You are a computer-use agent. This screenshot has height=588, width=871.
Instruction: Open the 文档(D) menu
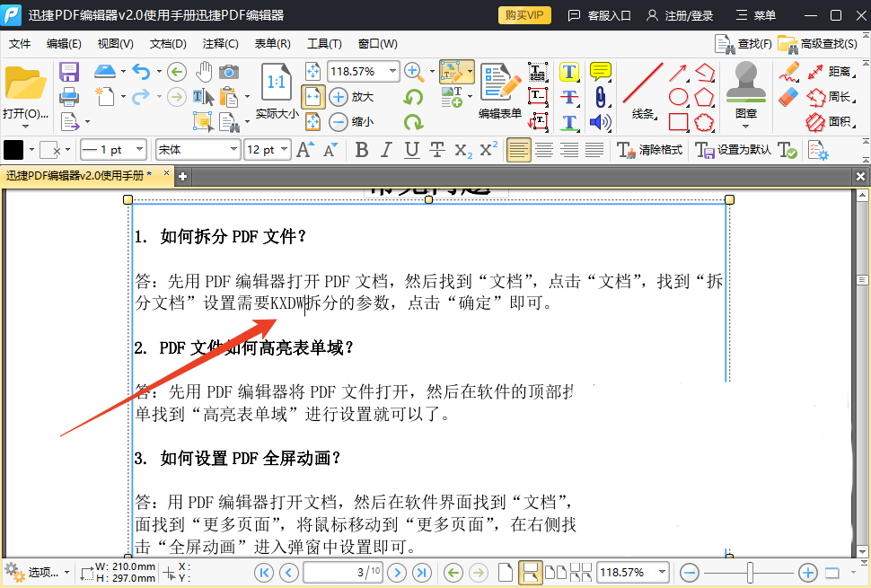(x=167, y=42)
